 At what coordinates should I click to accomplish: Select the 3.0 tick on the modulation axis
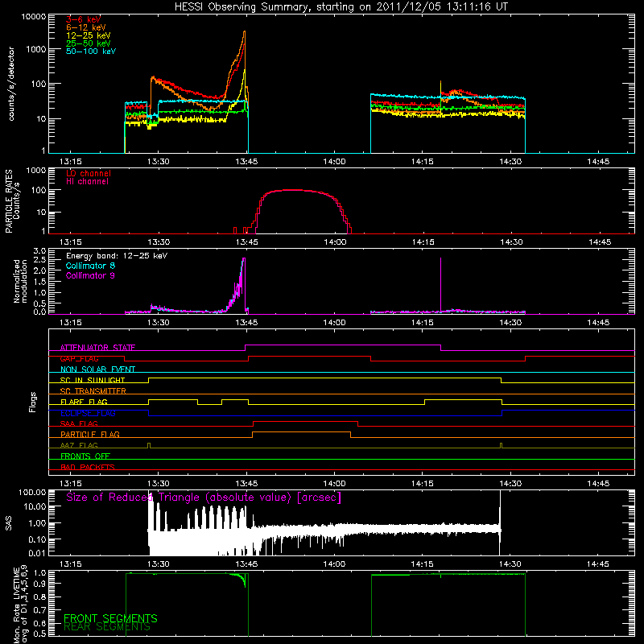[39, 250]
